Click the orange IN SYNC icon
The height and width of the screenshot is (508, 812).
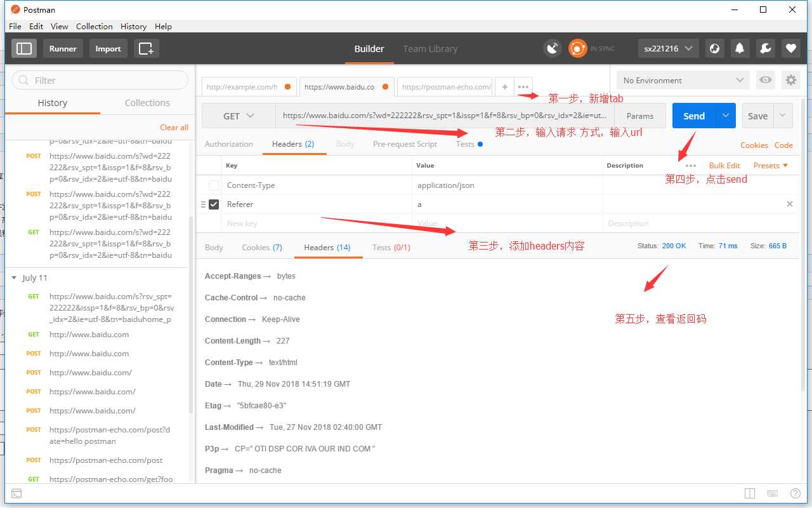tap(577, 48)
